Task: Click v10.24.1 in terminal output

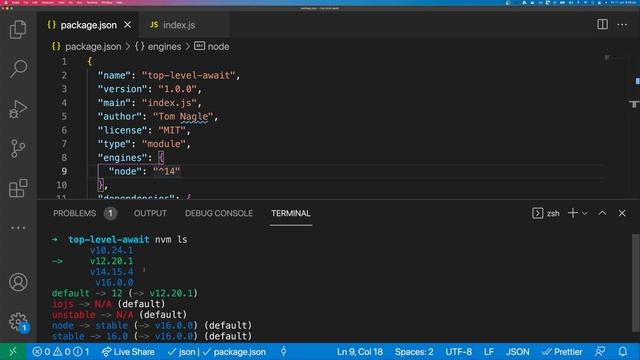Action: click(111, 250)
